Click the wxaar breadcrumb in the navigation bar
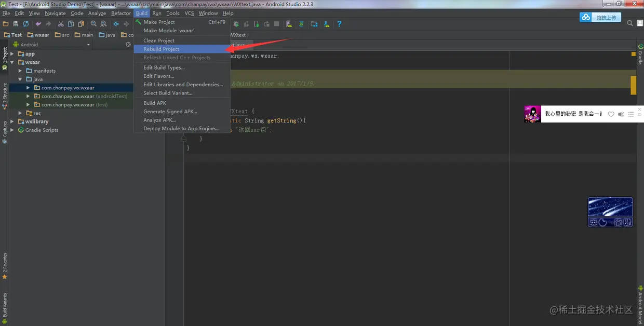644x326 pixels. click(38, 35)
